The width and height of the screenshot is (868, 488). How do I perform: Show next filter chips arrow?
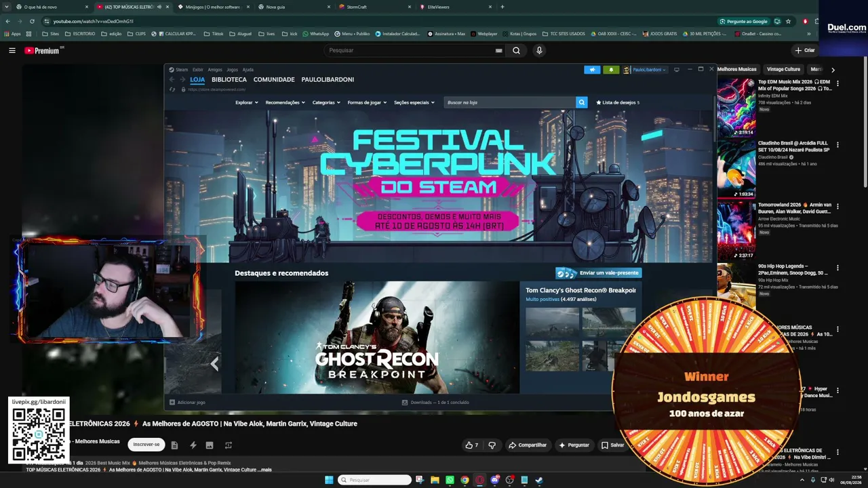tap(833, 69)
